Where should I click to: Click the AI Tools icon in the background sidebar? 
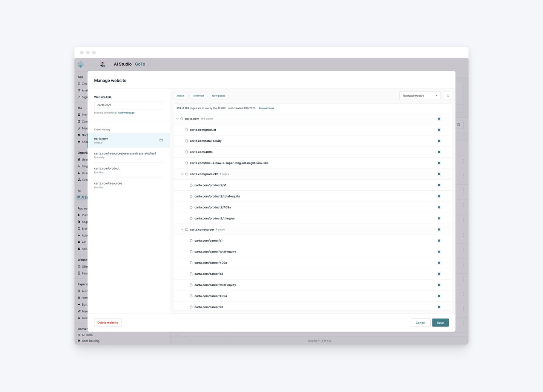tap(79, 335)
